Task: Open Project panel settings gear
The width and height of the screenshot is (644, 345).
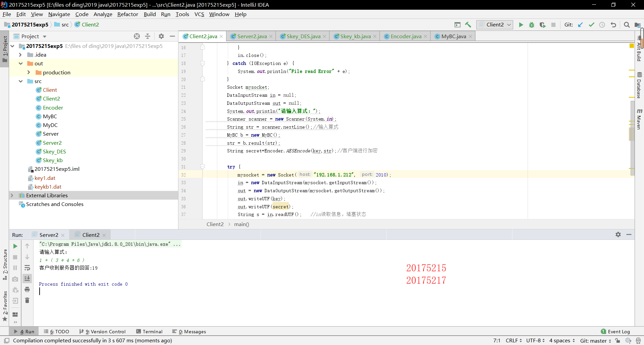Action: click(161, 36)
